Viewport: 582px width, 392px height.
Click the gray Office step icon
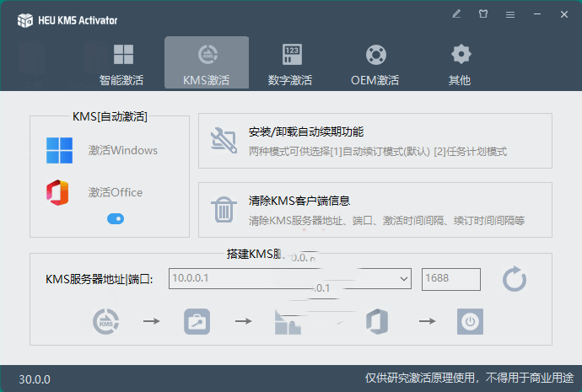point(377,321)
